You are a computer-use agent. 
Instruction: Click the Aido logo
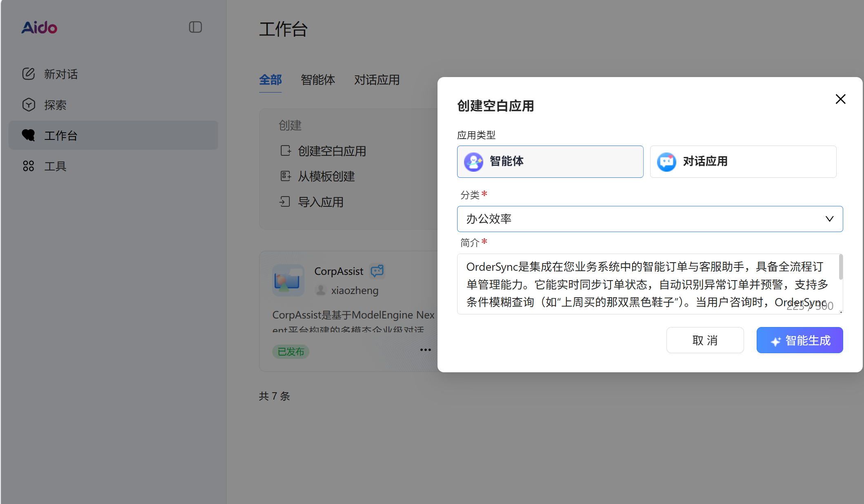tap(39, 27)
